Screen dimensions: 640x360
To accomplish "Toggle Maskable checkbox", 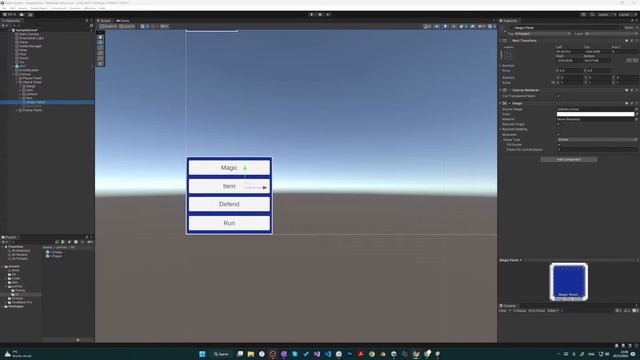I will tap(558, 135).
